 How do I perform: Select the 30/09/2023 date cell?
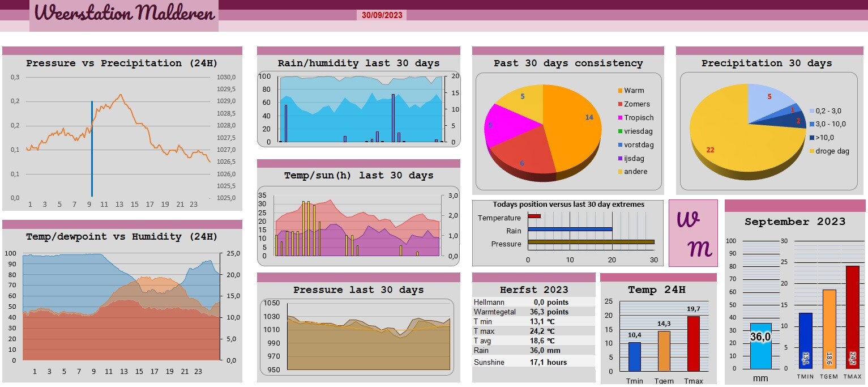coord(382,15)
